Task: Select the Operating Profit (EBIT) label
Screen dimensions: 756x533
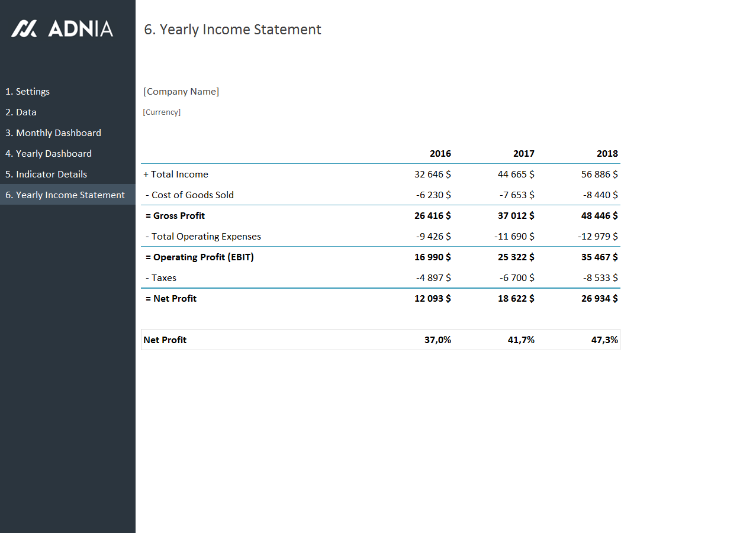Action: coord(200,257)
